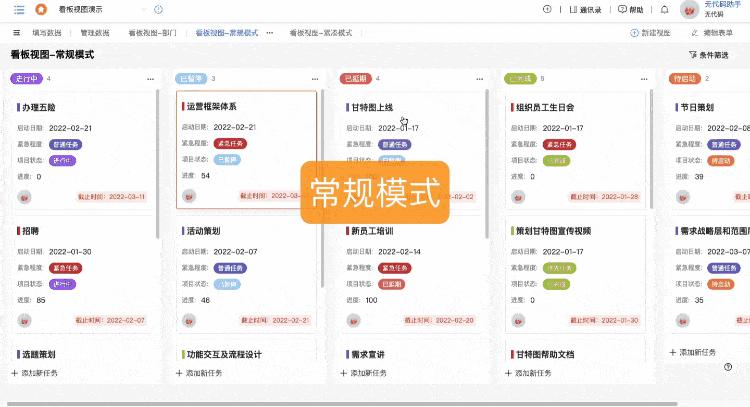
Task: Click the 无代码助手 username
Action: (x=722, y=4)
